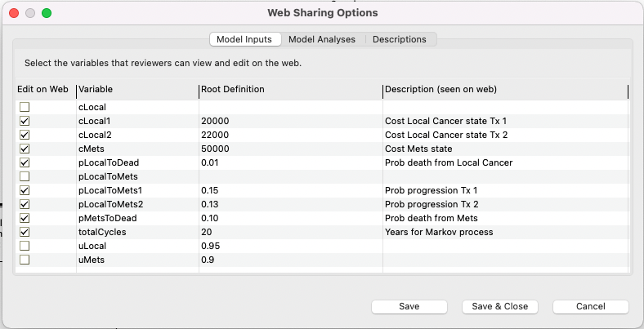This screenshot has width=644, height=329.
Task: Click the Save button
Action: 409,306
